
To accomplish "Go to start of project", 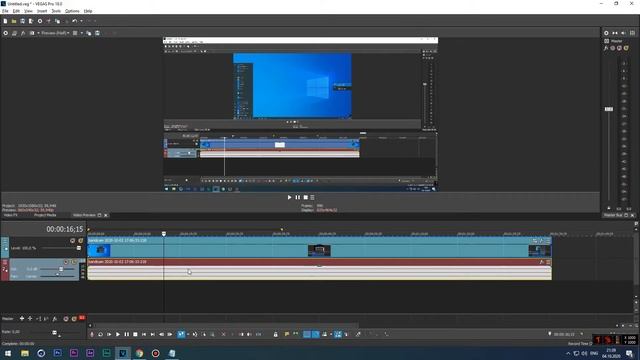I will [144, 334].
